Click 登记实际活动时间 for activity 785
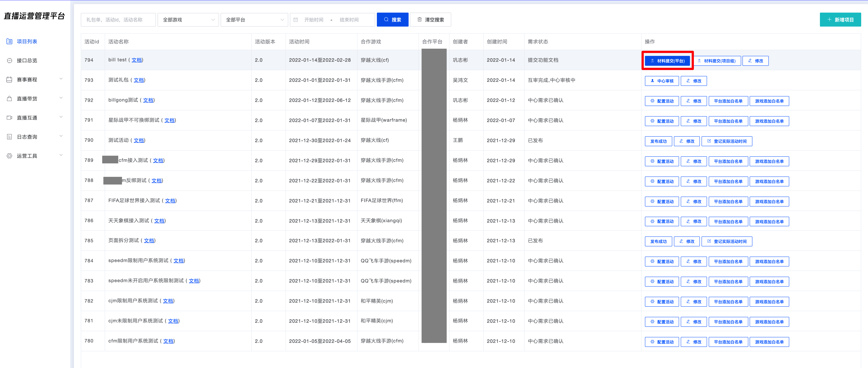 click(x=727, y=241)
